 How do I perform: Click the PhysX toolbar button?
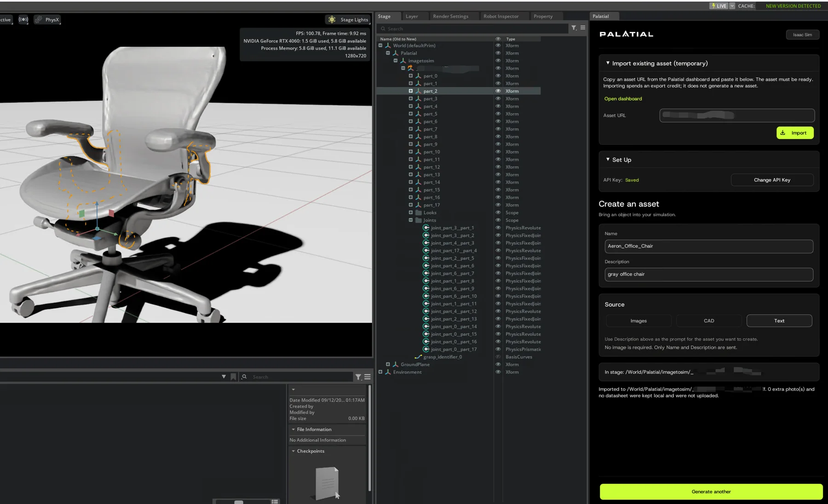(x=47, y=20)
